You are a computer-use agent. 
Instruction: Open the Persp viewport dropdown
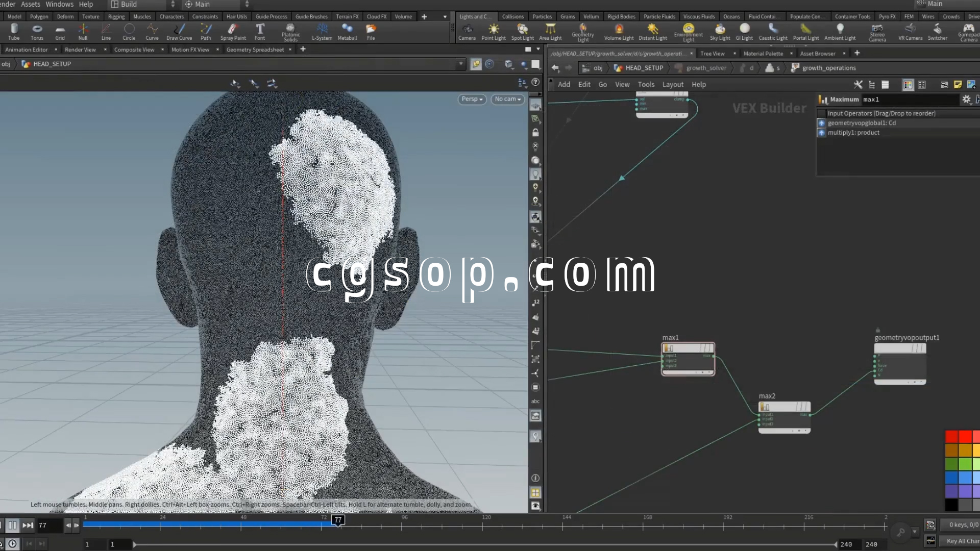pos(472,99)
